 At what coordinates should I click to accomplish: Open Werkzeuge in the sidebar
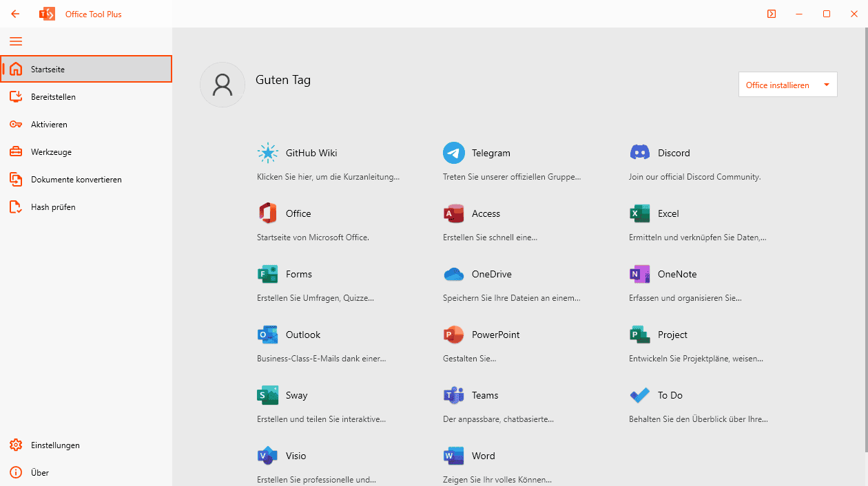pyautogui.click(x=86, y=152)
